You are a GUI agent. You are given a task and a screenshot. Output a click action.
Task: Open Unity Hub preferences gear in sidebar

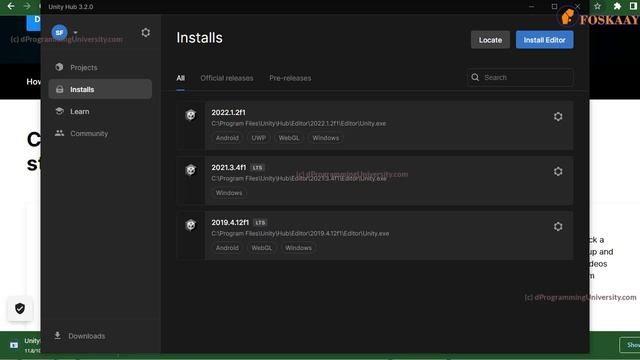(x=146, y=33)
